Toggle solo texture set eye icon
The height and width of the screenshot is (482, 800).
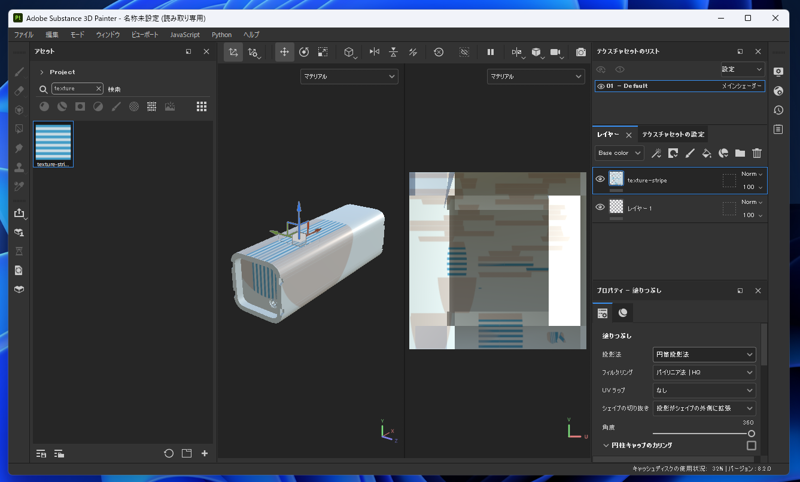click(620, 69)
